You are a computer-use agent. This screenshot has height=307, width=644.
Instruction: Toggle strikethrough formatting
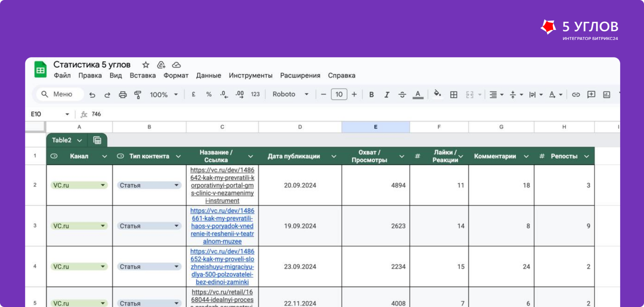(402, 94)
